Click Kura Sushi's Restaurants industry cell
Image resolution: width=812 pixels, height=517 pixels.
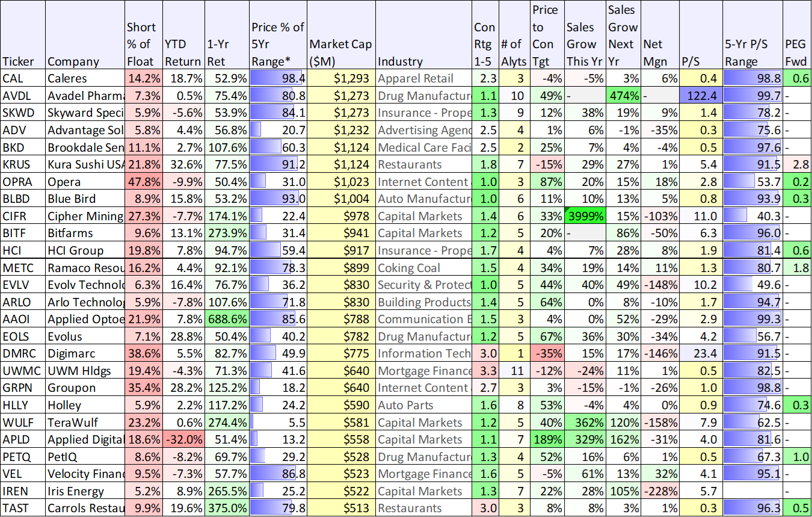pos(423,164)
